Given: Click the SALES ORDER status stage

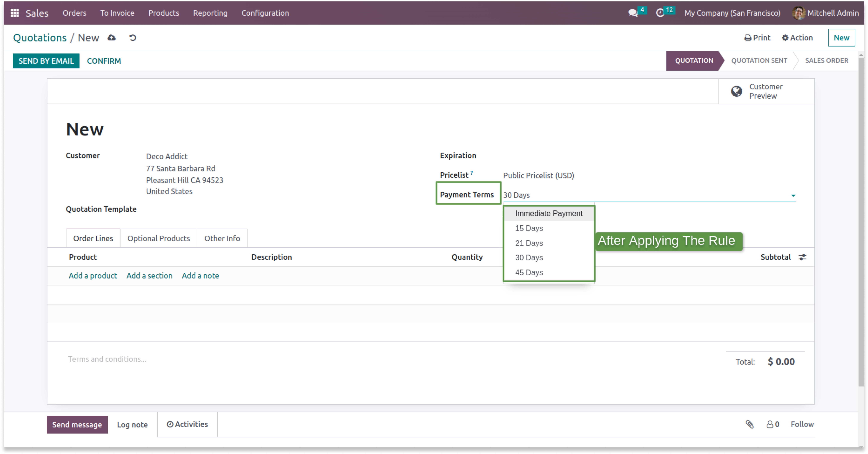Looking at the screenshot, I should [827, 61].
